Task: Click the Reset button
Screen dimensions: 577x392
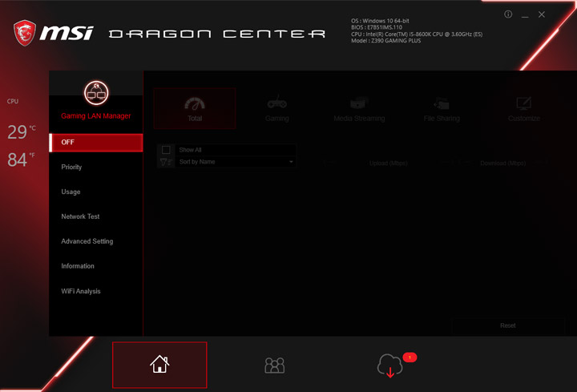Action: pyautogui.click(x=508, y=325)
